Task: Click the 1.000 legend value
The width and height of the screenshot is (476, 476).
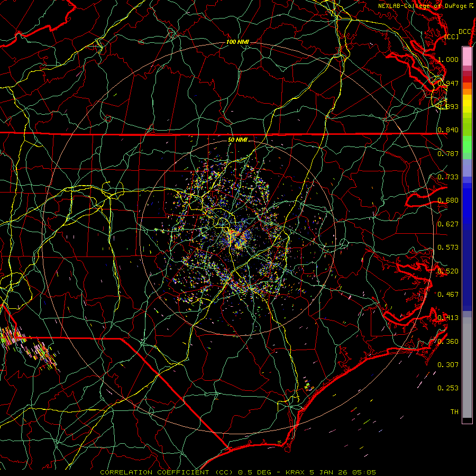Action: click(x=448, y=59)
